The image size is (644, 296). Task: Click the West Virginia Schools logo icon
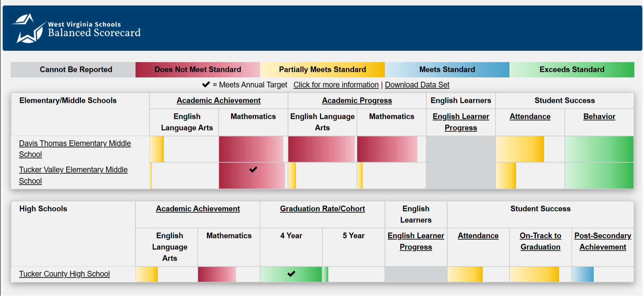27,28
